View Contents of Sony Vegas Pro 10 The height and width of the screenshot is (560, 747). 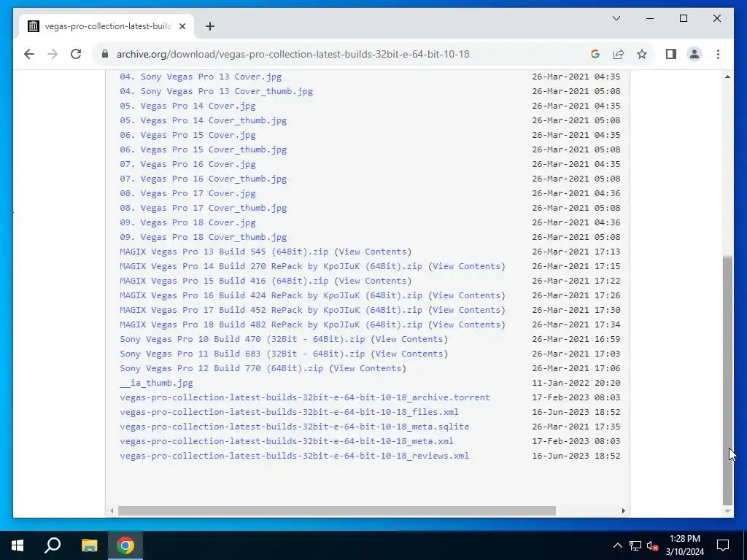tap(409, 339)
